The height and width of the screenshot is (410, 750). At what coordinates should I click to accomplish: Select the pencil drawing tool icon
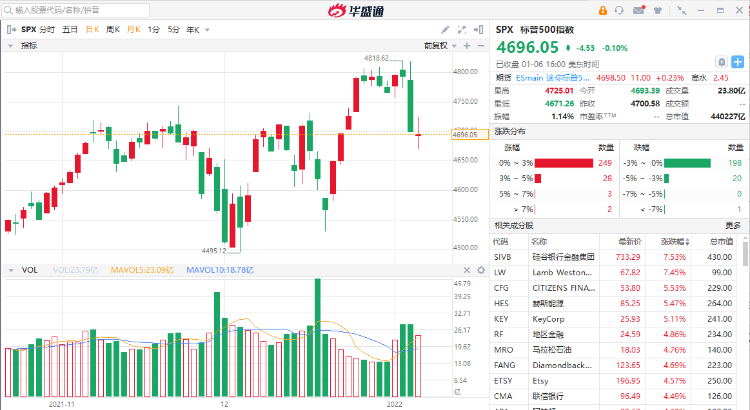pos(445,30)
